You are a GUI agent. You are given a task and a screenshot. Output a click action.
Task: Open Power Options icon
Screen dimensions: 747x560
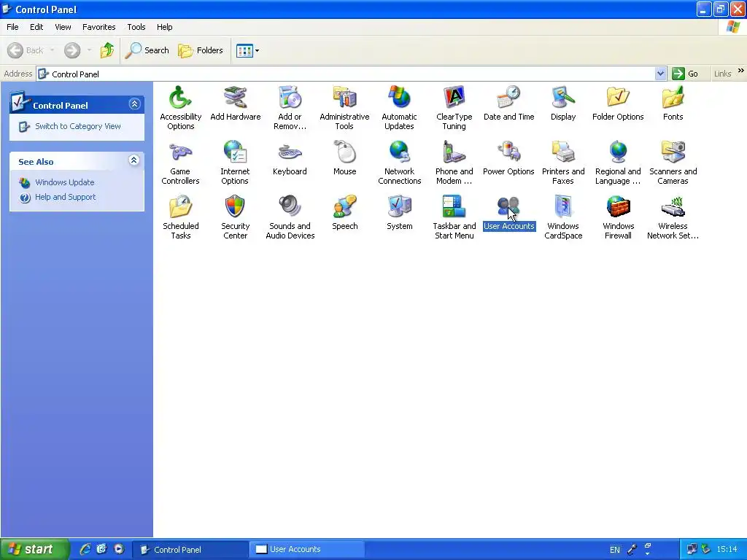tap(508, 158)
